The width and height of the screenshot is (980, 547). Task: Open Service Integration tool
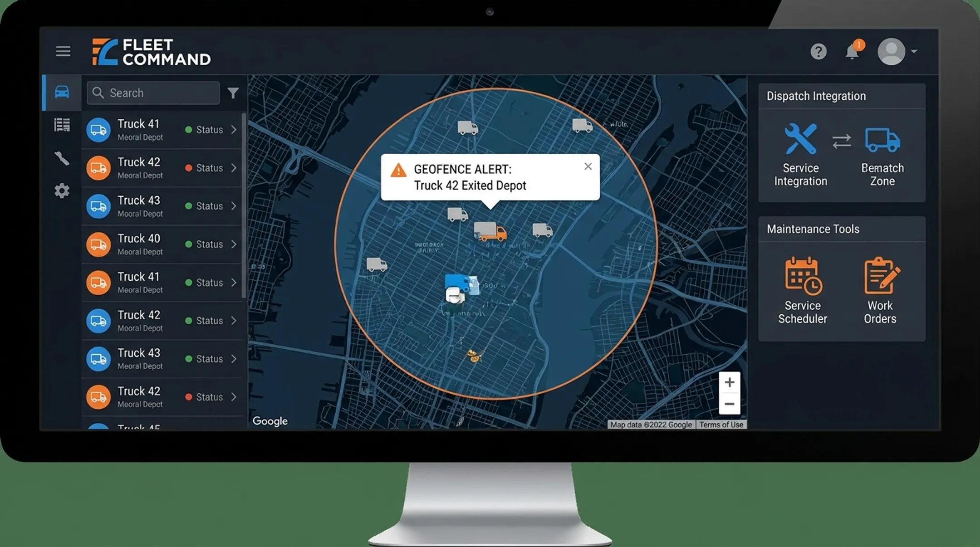[x=801, y=155]
